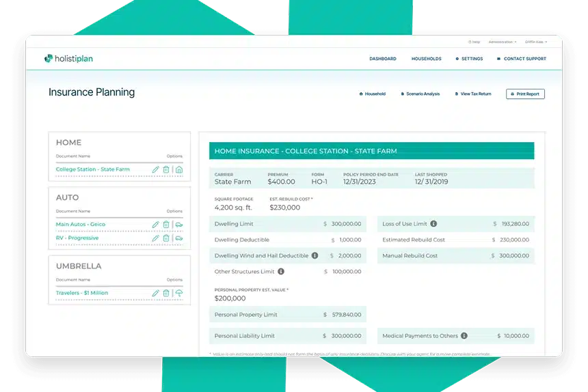
Task: Show info for Dwelling Wind and Hail Deductible
Action: tap(315, 255)
